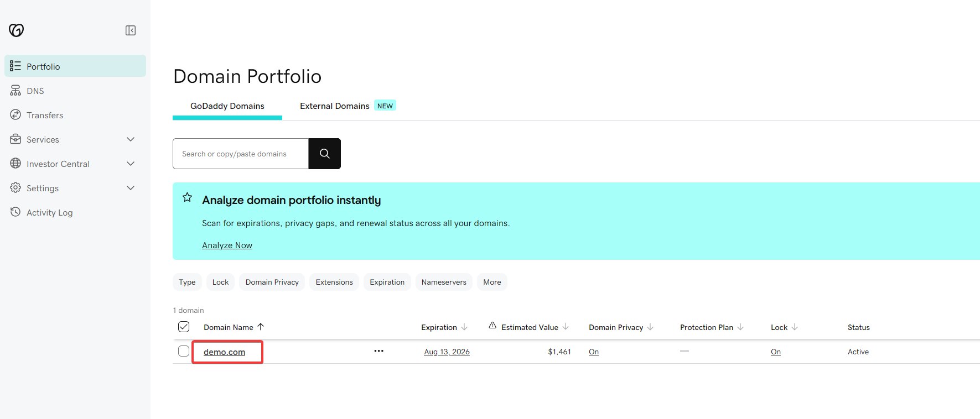The width and height of the screenshot is (980, 419).
Task: Switch to the External Domains tab
Action: pos(335,106)
